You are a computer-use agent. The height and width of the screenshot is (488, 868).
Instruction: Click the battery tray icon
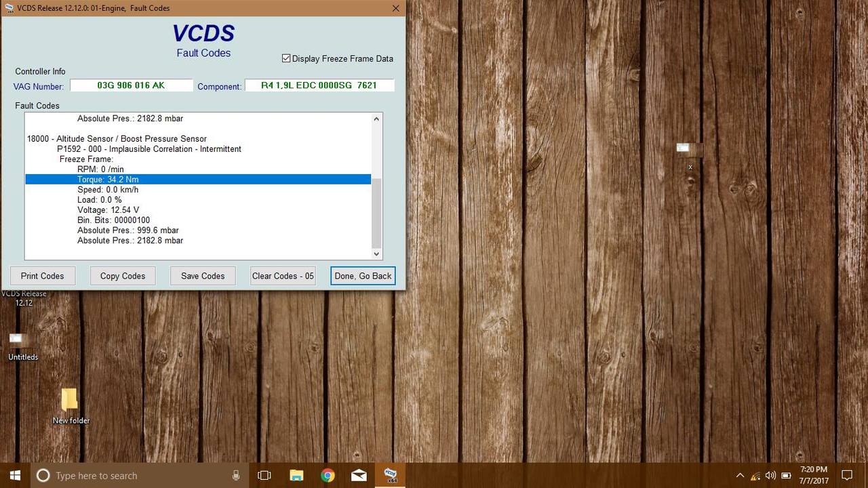[x=787, y=476]
